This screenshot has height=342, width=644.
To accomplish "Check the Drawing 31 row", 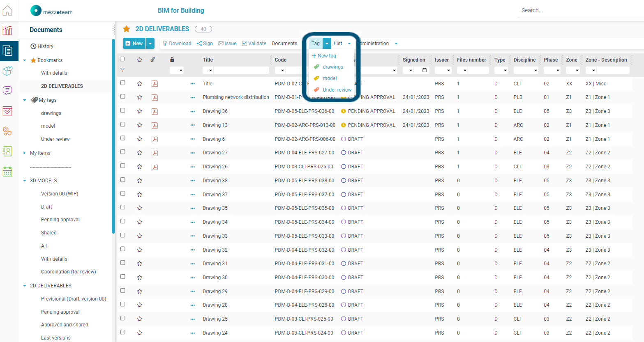I will tap(122, 263).
